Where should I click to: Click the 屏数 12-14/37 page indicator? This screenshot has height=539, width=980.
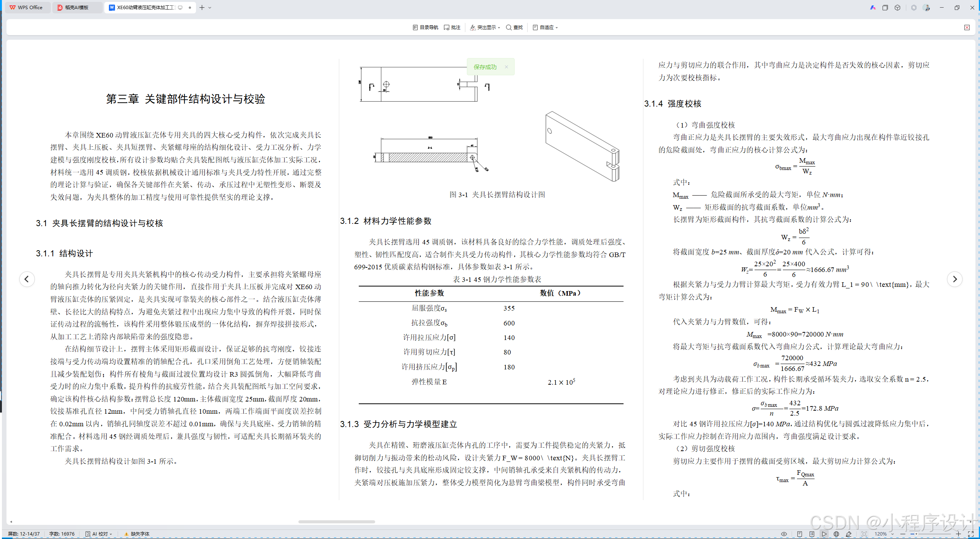tap(24, 534)
